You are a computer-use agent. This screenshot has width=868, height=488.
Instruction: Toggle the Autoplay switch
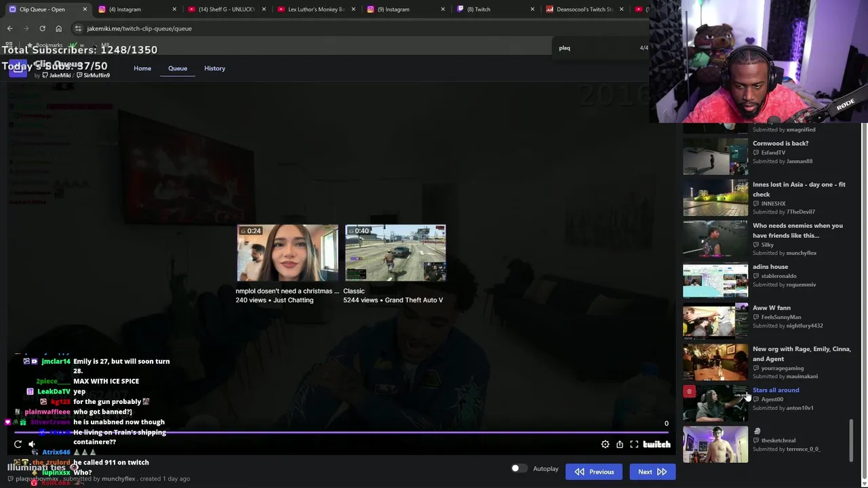[x=519, y=468]
